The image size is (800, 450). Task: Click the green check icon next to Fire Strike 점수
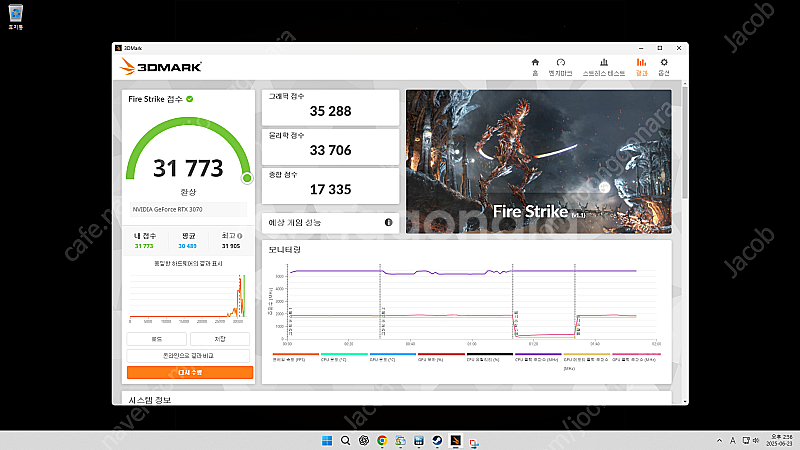[190, 99]
